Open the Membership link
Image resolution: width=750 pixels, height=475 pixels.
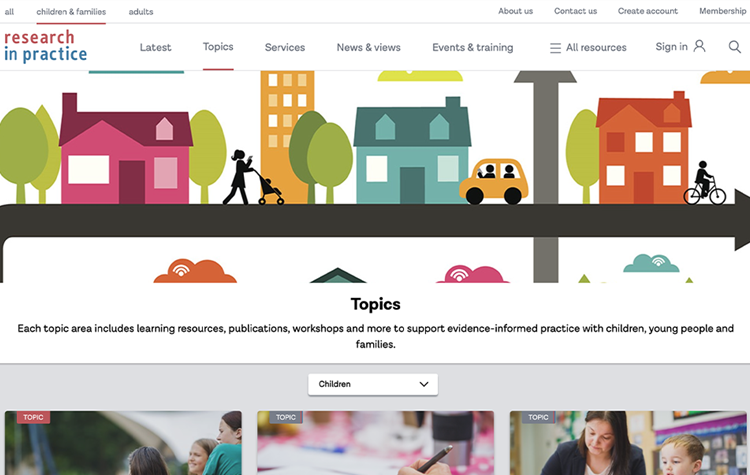pos(723,11)
